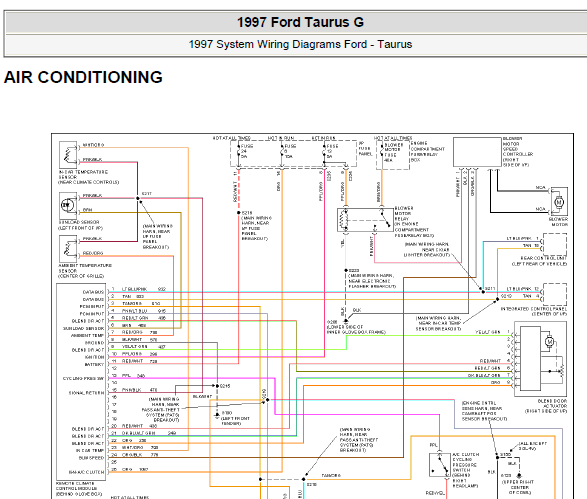Click the S216 splice label

click(247, 213)
